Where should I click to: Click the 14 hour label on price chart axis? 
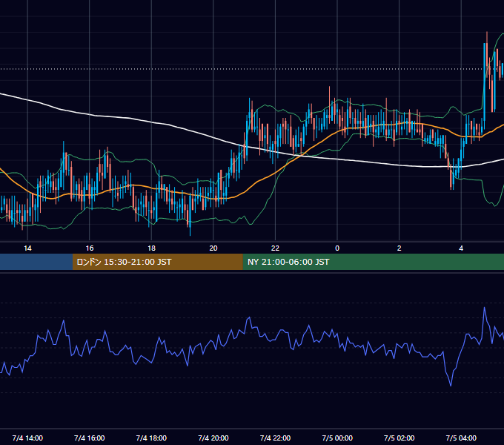tap(27, 248)
